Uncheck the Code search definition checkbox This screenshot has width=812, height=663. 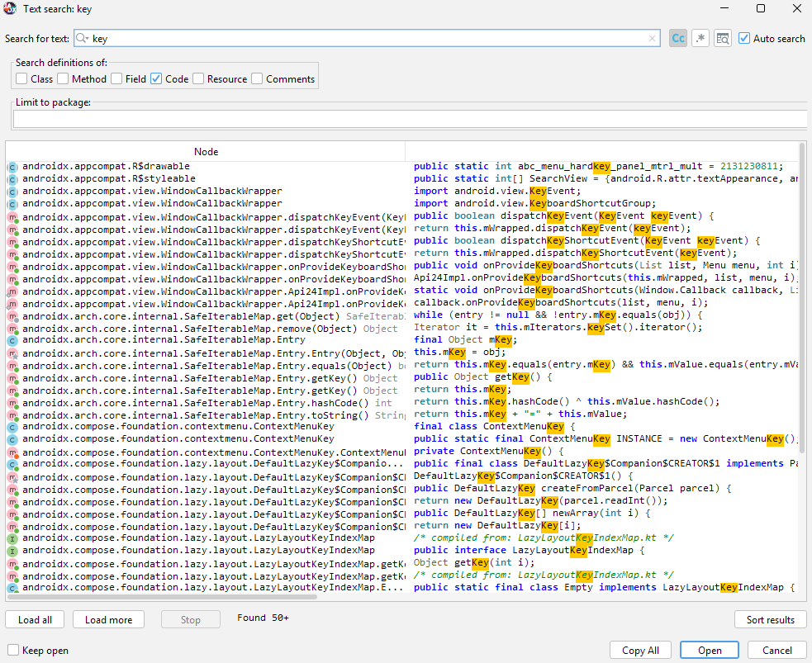[x=156, y=79]
